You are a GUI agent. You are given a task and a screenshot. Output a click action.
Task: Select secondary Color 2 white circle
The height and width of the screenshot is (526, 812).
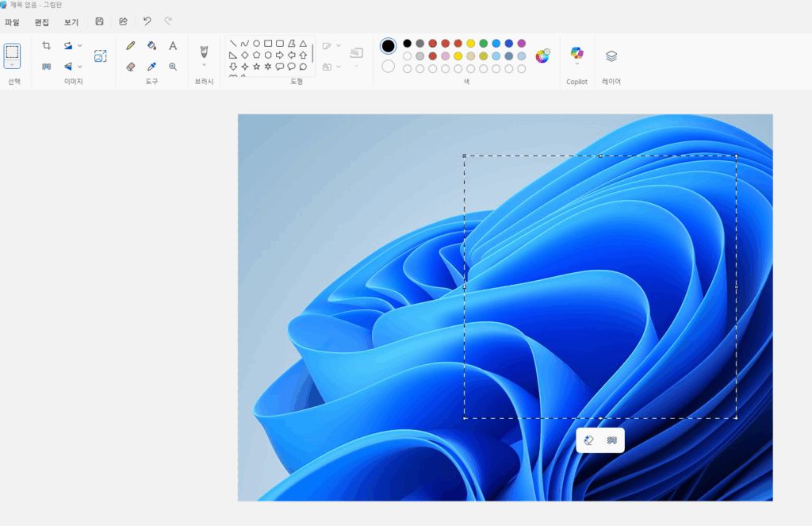[388, 67]
